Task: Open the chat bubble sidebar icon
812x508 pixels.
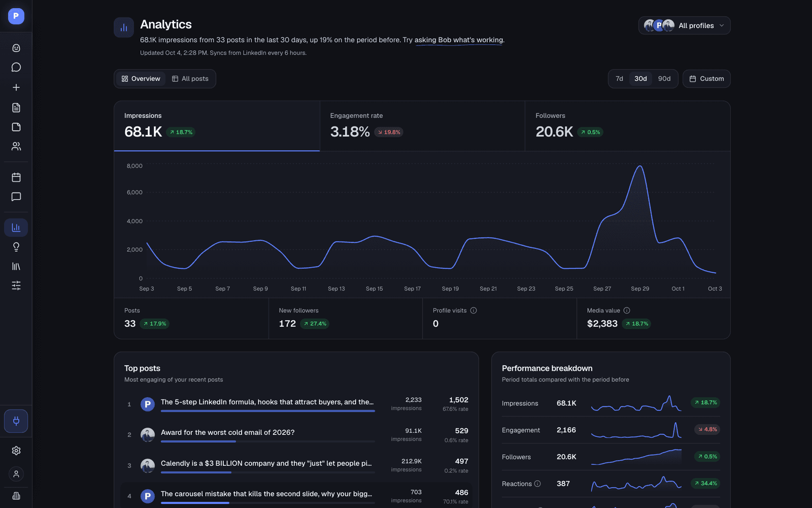Action: click(16, 67)
